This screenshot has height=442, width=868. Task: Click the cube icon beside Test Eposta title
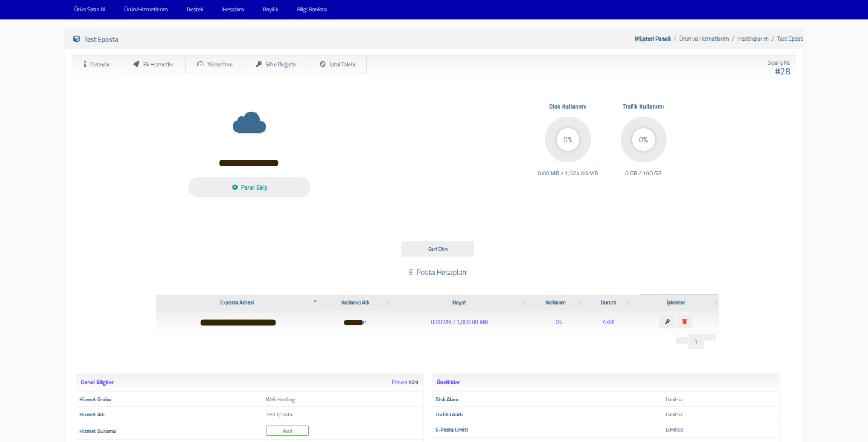click(76, 39)
